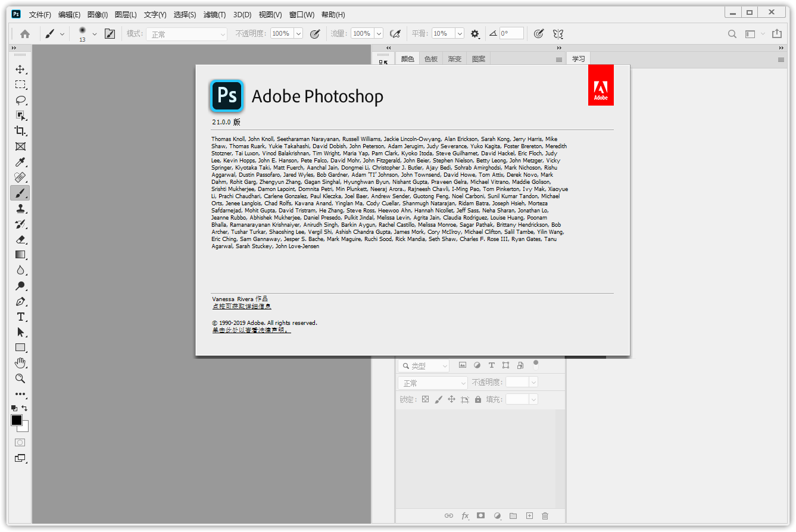Select the Lasso tool
This screenshot has width=796, height=532.
(x=20, y=100)
